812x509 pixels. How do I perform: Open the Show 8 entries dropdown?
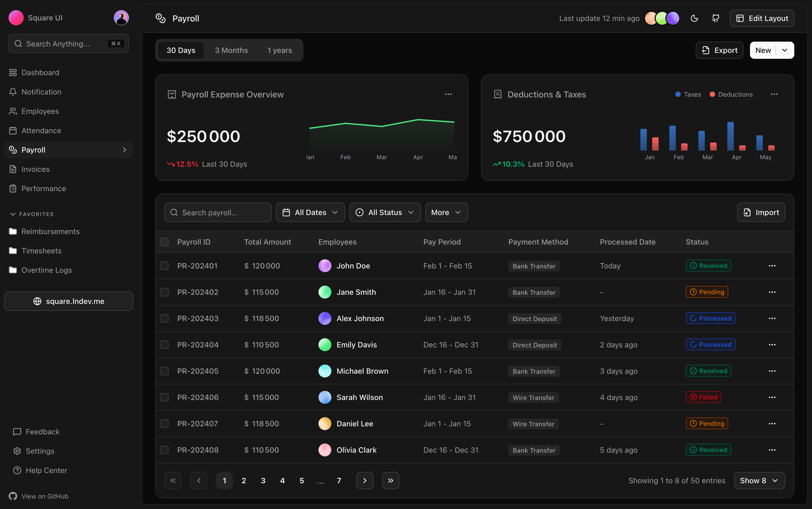(x=759, y=480)
